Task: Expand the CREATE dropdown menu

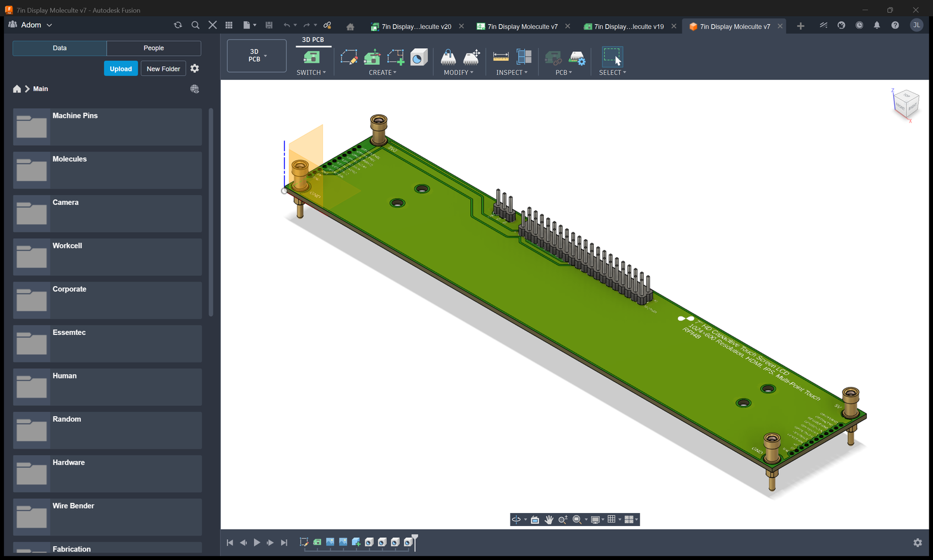Action: point(383,73)
